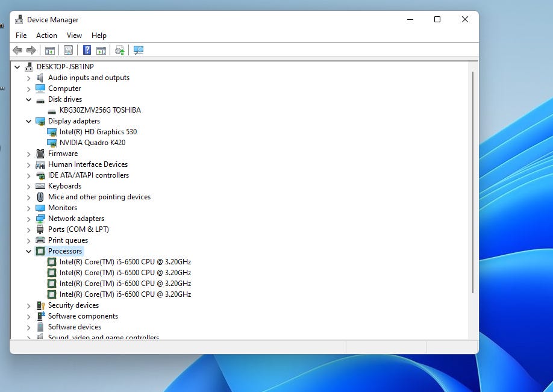Collapse the Processors category
Screen dimensions: 553x392
pyautogui.click(x=28, y=251)
